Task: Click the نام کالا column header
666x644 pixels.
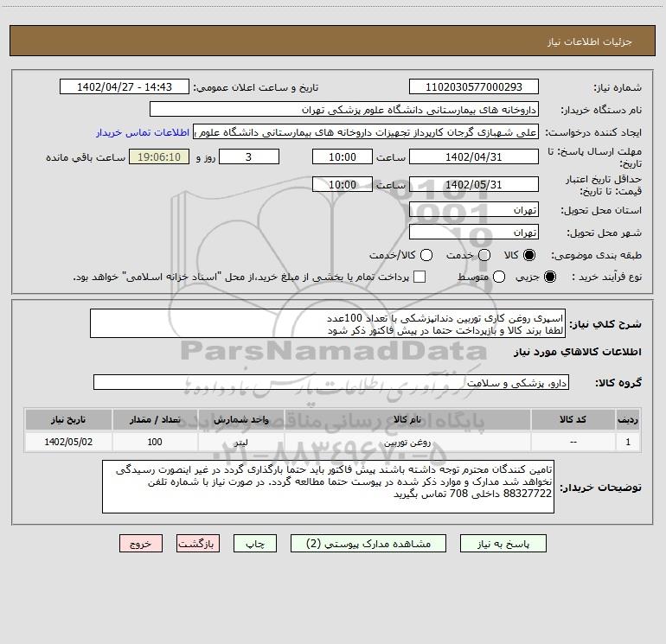Action: [407, 419]
